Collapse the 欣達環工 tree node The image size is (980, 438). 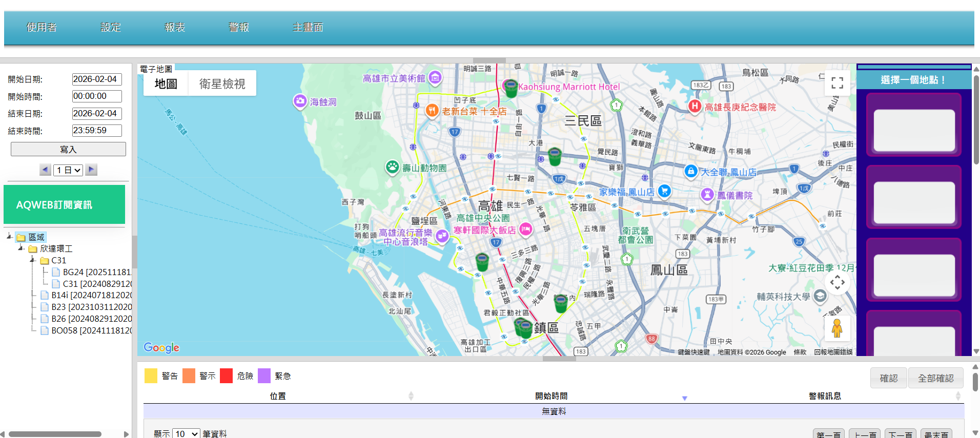pos(21,248)
